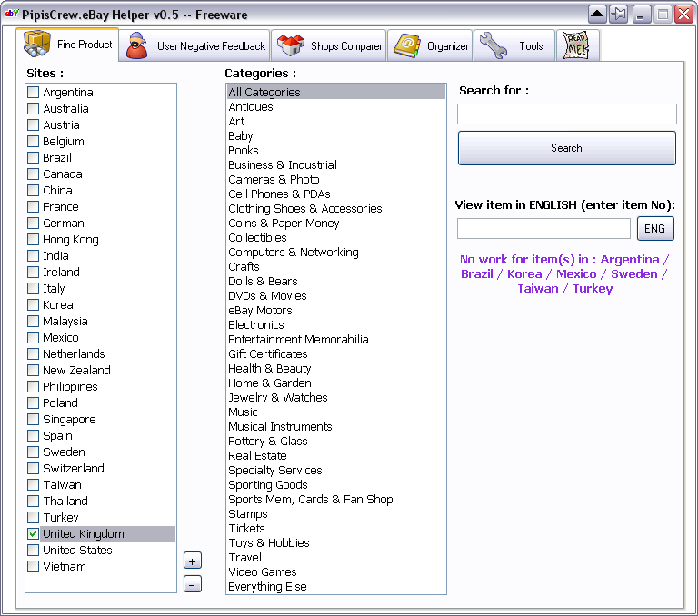Screen dimensions: 698x616
Task: Switch to User Negative Feedback tab
Action: click(x=195, y=45)
